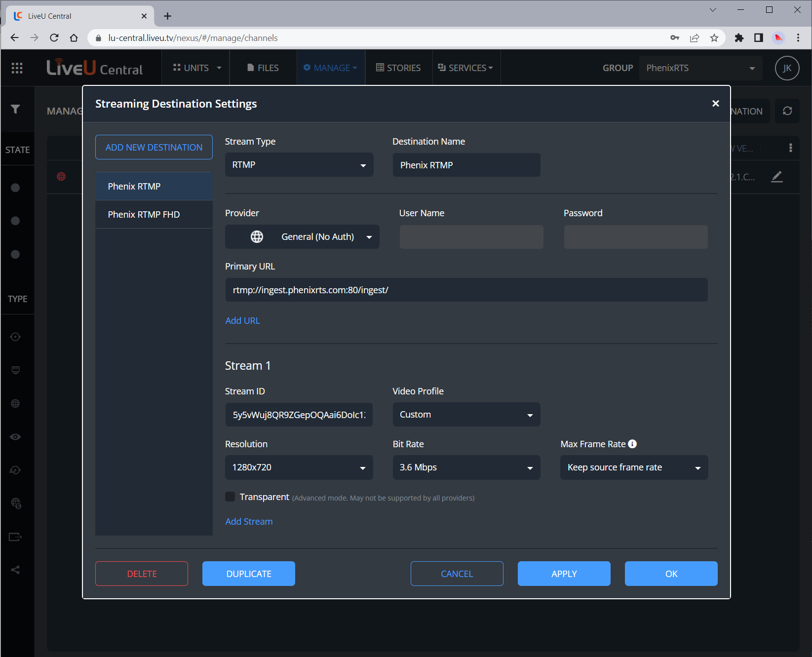Click the CANCEL button

coord(457,574)
